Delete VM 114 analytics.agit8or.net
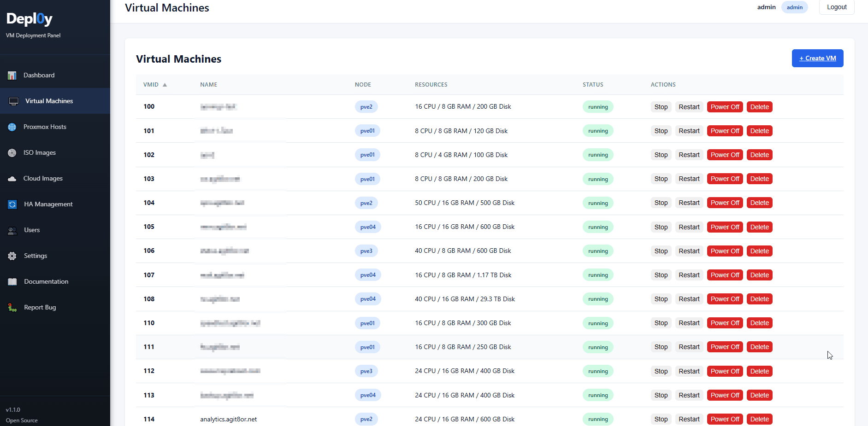 [x=759, y=419]
